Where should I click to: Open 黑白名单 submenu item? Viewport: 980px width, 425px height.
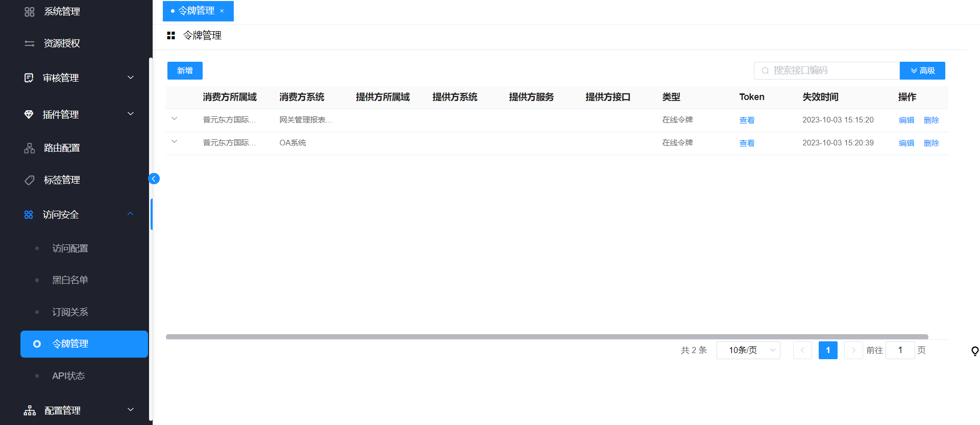(70, 280)
